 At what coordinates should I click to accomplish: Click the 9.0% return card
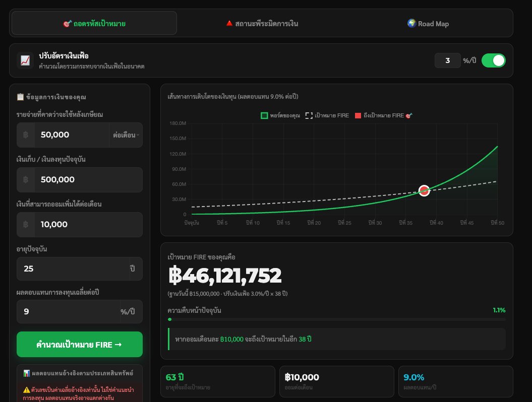pos(456,381)
